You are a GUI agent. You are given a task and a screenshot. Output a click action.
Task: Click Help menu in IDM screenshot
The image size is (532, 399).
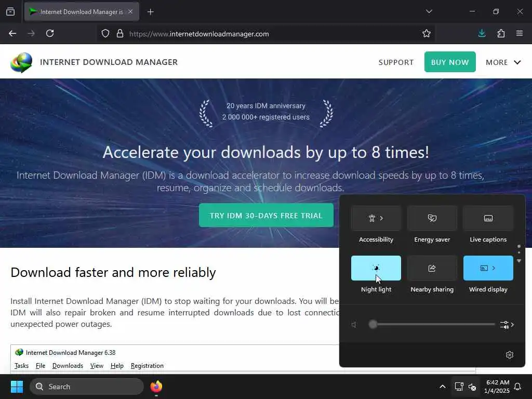117,366
